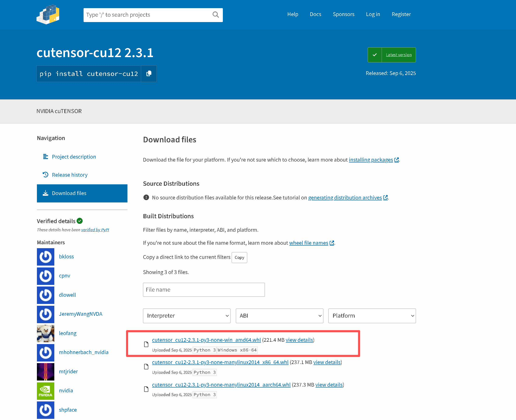Open the Platform dropdown
The image size is (516, 420).
click(372, 316)
